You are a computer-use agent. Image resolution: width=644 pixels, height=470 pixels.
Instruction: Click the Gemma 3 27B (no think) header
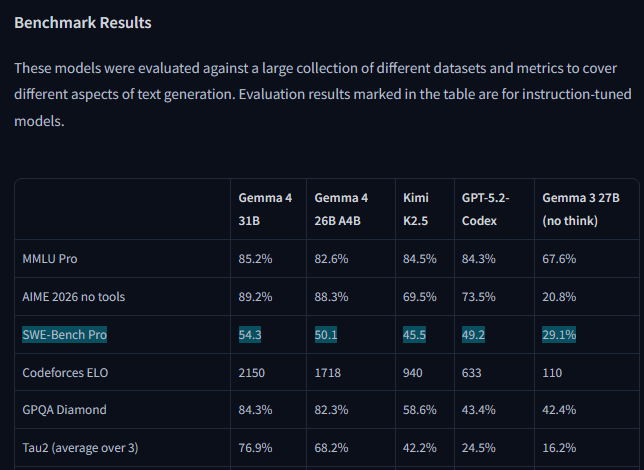click(x=581, y=209)
